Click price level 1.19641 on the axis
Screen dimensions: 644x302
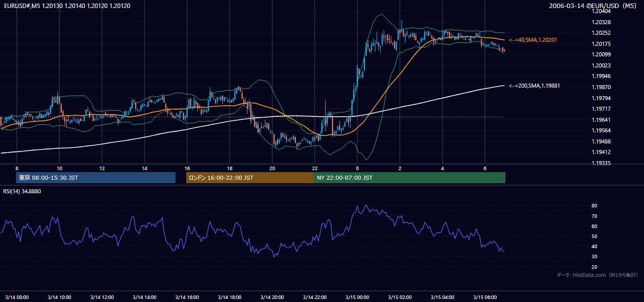click(x=601, y=120)
